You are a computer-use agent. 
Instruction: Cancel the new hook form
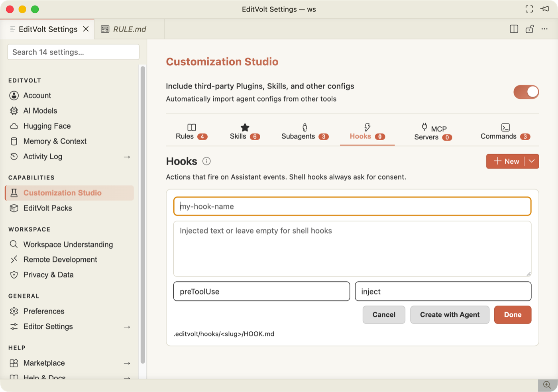(384, 315)
